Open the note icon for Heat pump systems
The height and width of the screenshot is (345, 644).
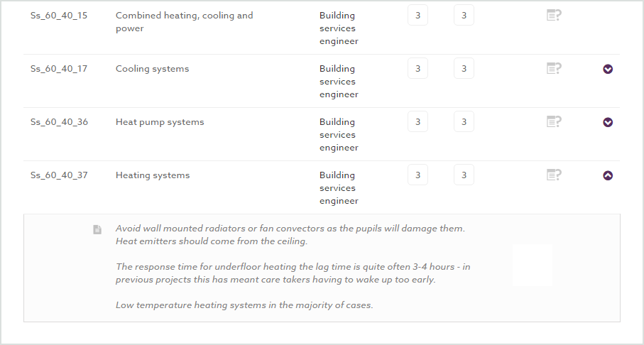click(554, 121)
